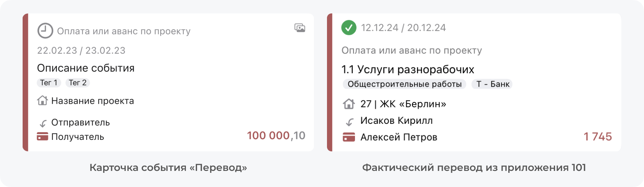This screenshot has height=187, width=644.
Task: Click the arrow icon next to Исаков Кирилл
Action: [x=349, y=121]
